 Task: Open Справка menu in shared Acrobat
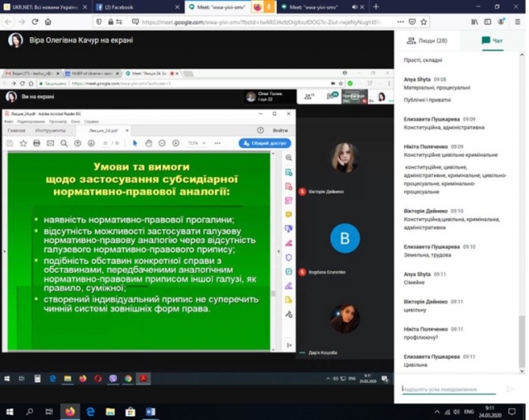91,122
